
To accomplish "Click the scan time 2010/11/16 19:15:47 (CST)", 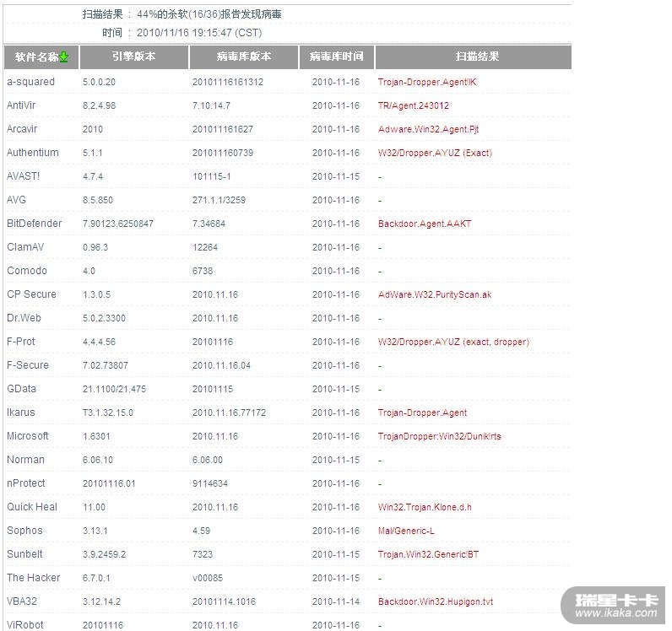I will pos(199,33).
